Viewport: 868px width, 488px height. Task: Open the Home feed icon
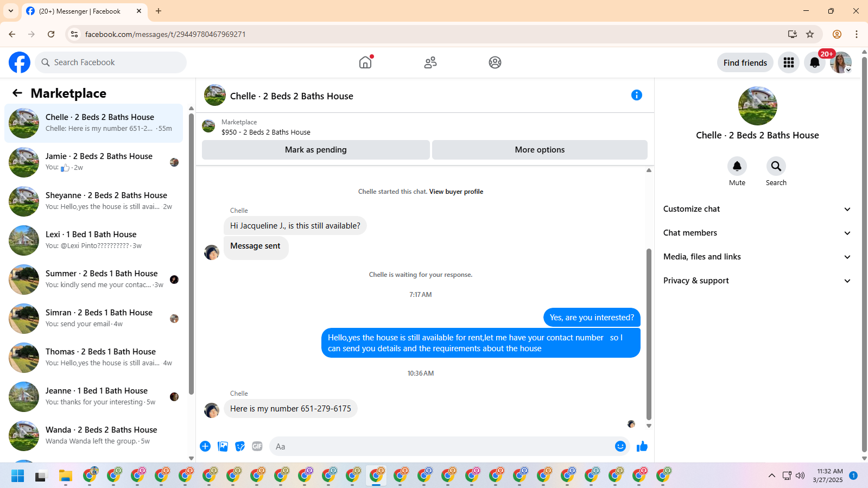coord(365,62)
